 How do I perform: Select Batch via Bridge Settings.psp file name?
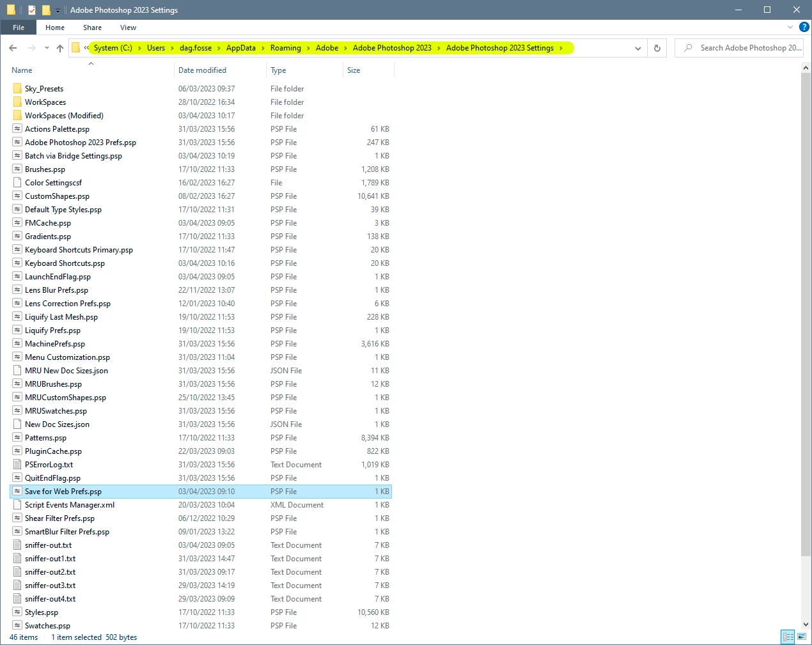point(74,156)
